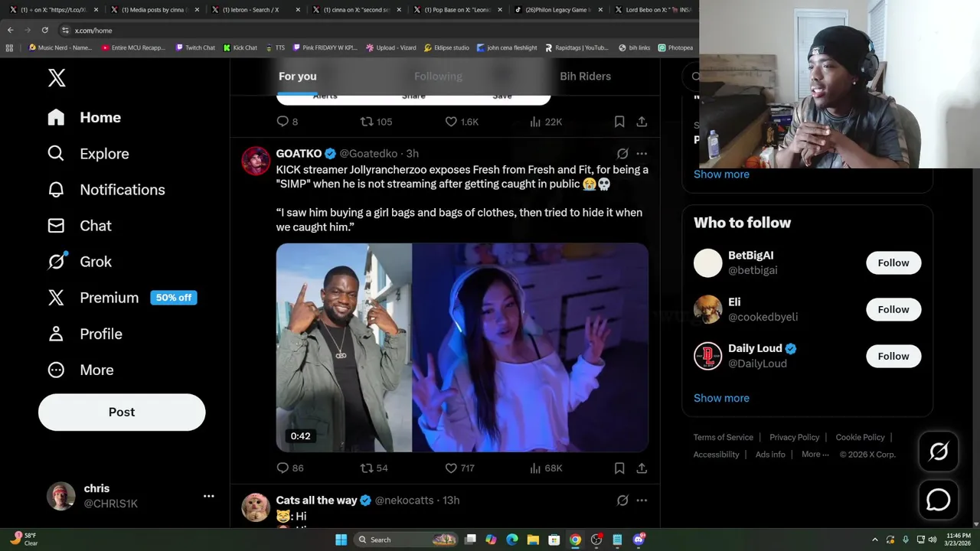Click the Post button

122,412
